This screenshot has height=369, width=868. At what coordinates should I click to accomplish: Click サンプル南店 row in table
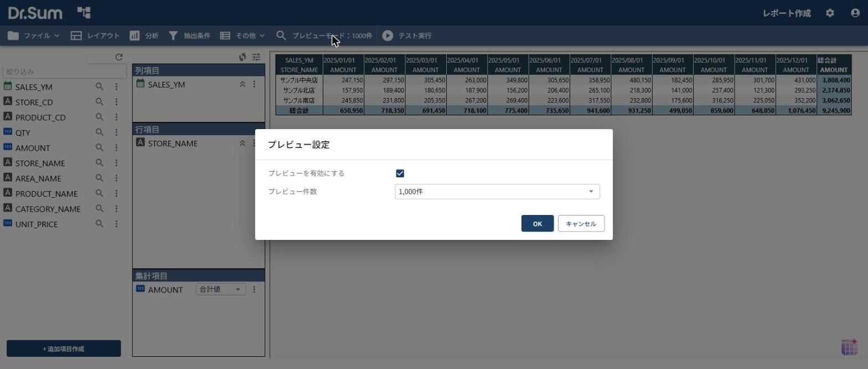299,100
